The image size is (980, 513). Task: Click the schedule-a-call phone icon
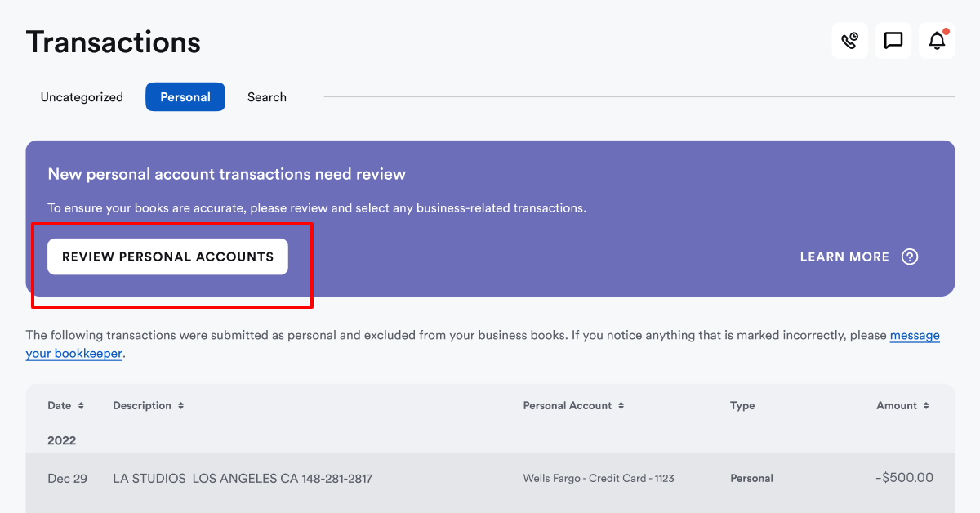tap(849, 40)
